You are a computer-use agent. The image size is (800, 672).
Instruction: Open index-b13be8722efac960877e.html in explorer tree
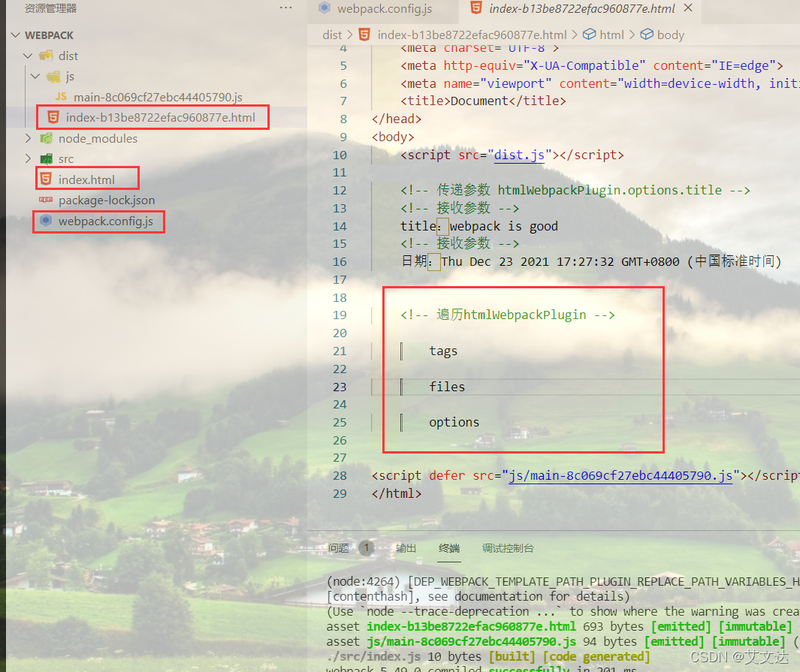[x=160, y=118]
